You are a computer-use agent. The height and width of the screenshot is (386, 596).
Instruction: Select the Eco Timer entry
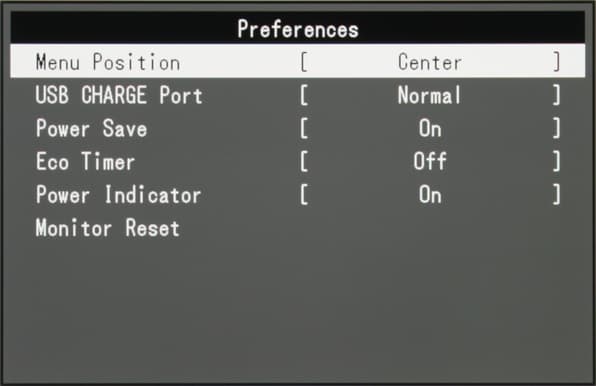tap(298, 161)
